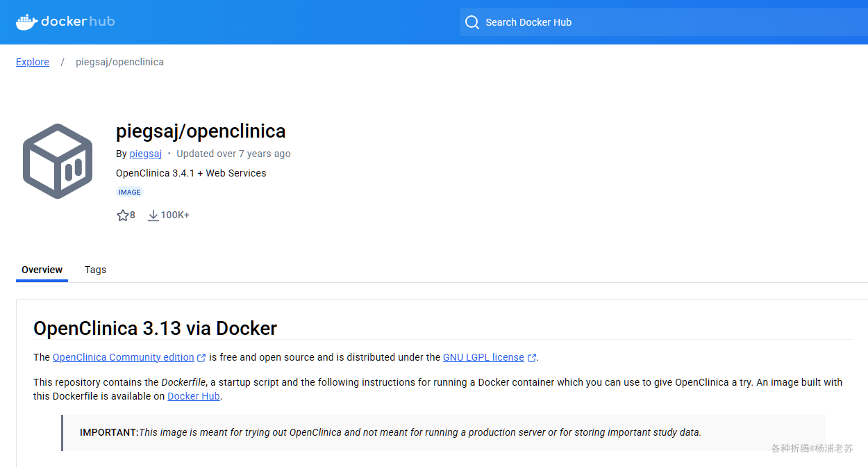
Task: Open the OpenClinica Community edition link
Action: (124, 357)
